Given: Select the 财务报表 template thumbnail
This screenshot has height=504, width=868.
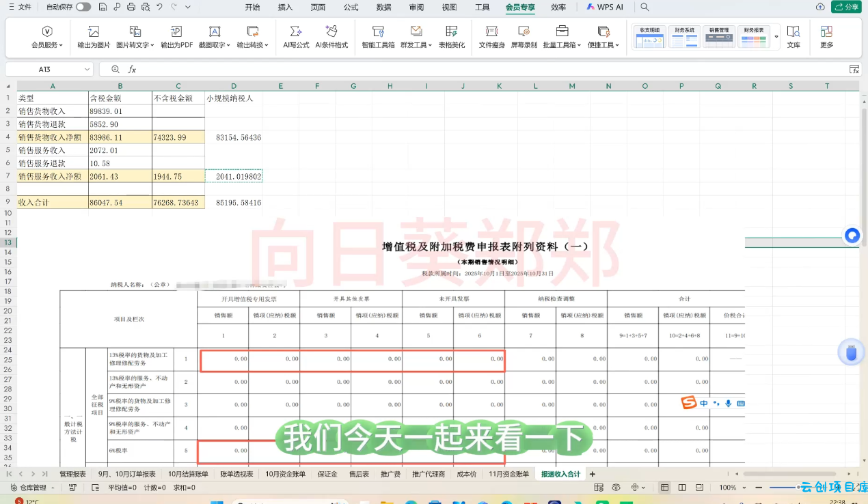Looking at the screenshot, I should click(753, 37).
